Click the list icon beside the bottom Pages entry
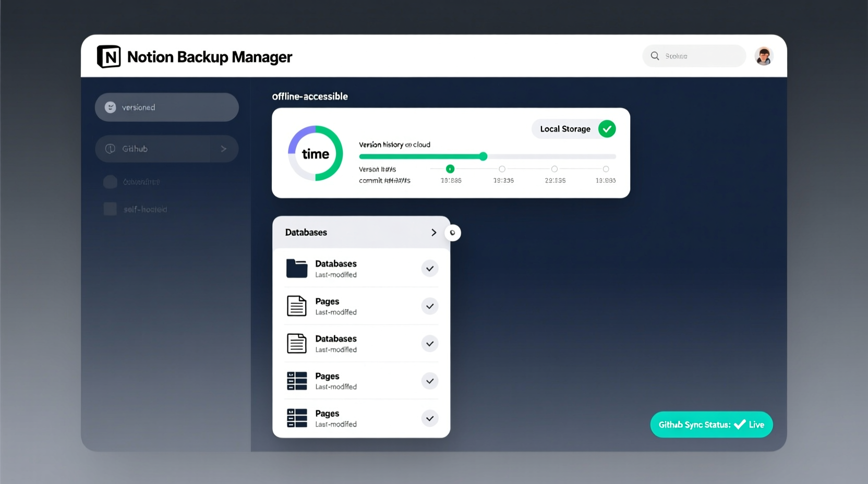The image size is (868, 484). 297,418
